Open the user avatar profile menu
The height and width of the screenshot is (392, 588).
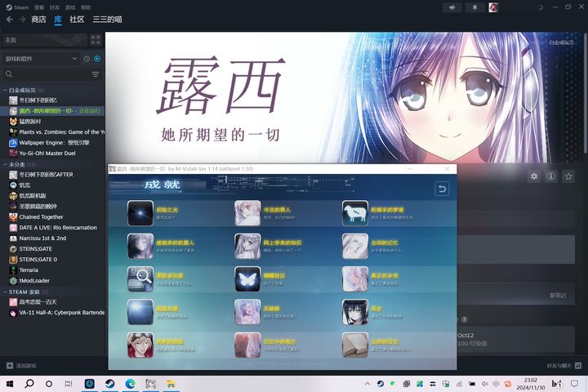[493, 7]
